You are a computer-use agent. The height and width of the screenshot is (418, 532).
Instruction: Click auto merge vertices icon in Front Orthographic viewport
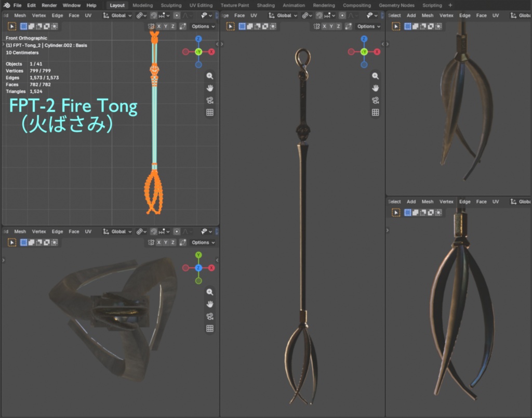pos(183,26)
